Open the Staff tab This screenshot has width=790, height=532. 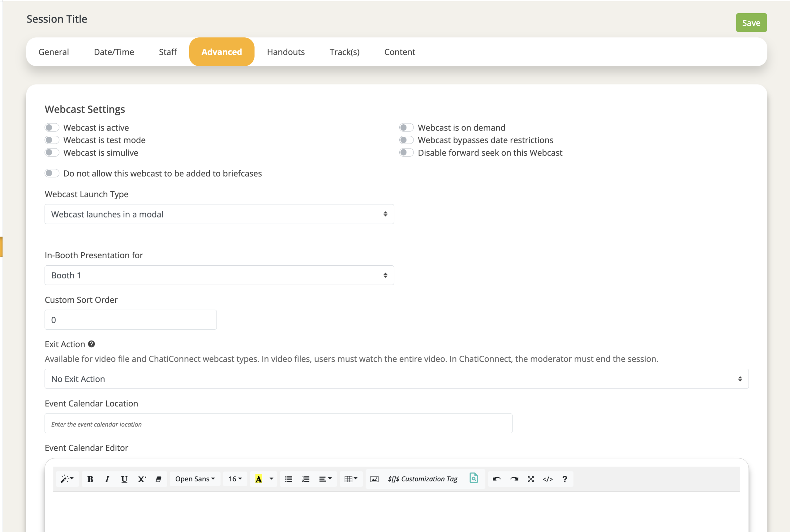(168, 52)
